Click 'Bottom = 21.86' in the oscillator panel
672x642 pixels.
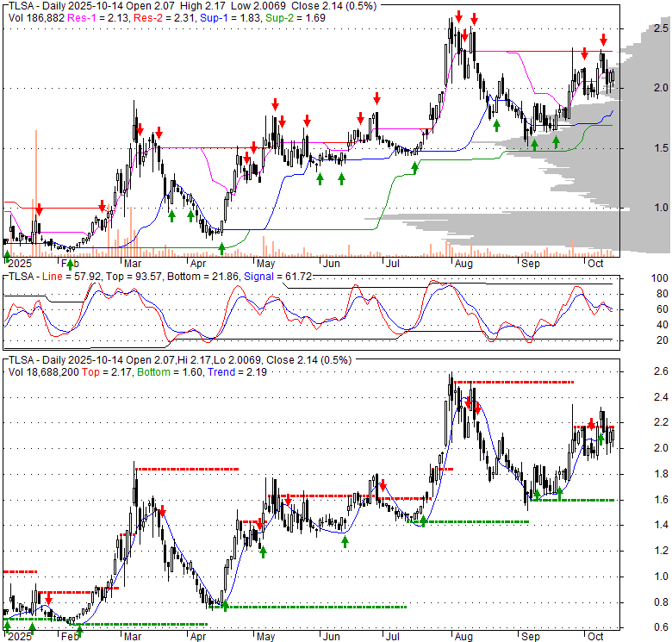click(202, 277)
